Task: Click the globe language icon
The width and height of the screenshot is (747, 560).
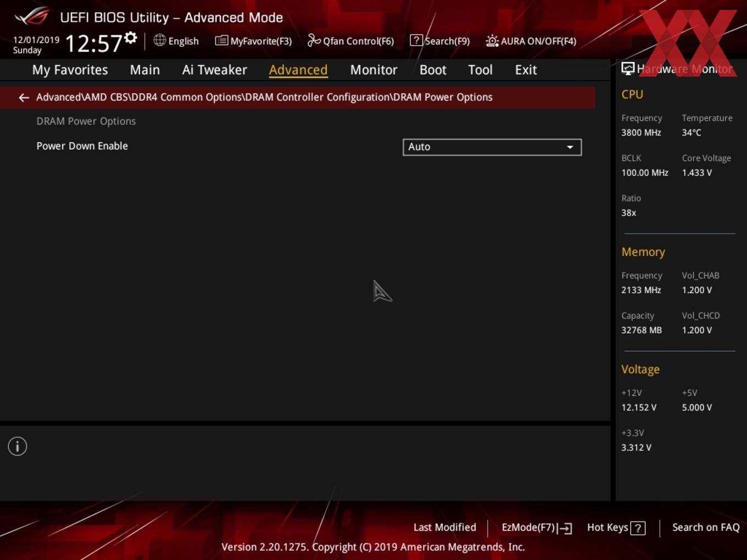Action: tap(159, 40)
